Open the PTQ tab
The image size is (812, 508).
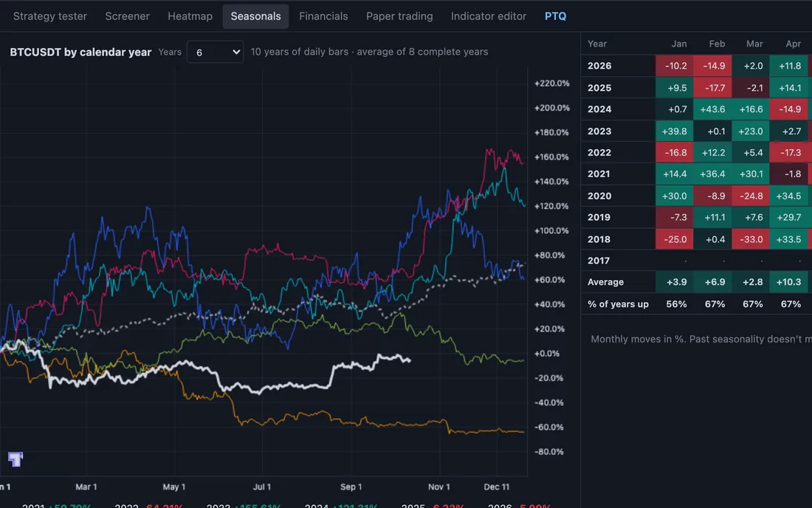(x=555, y=16)
